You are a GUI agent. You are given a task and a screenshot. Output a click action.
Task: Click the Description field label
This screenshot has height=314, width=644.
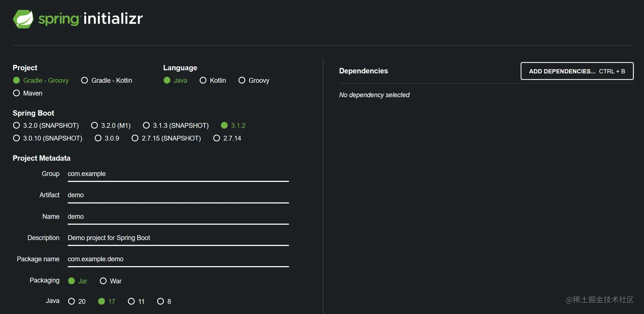coord(43,238)
